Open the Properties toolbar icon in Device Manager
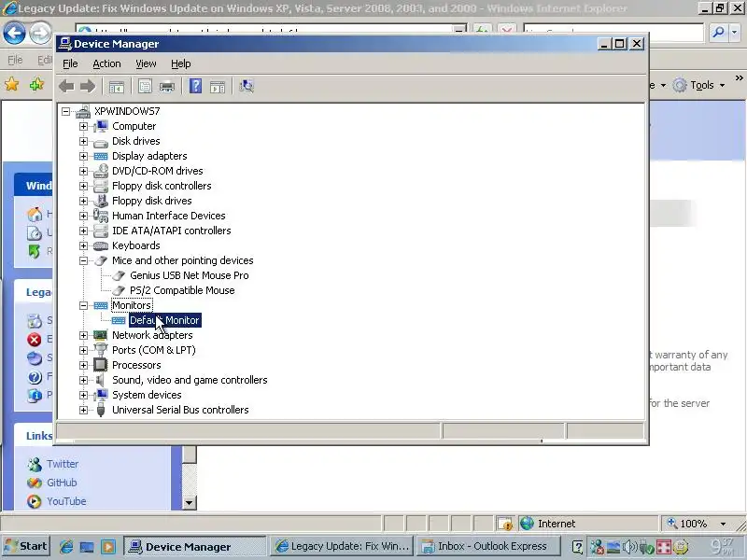Image resolution: width=747 pixels, height=560 pixels. tap(145, 87)
